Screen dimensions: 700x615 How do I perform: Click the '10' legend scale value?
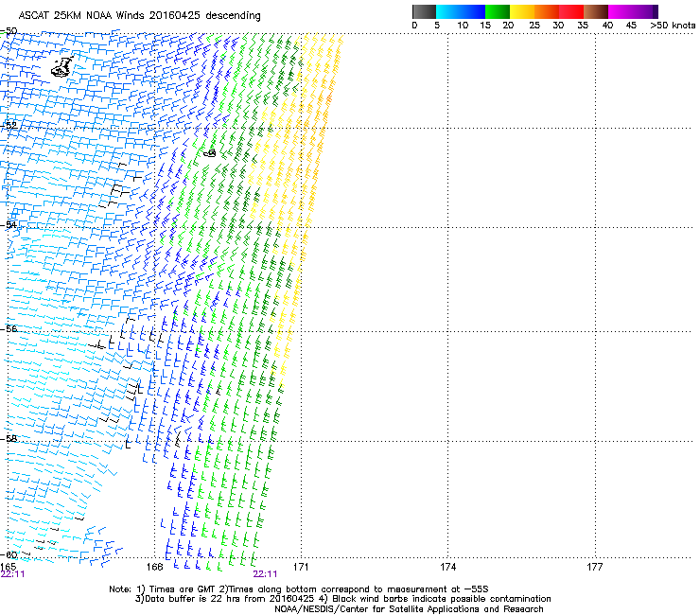tap(463, 26)
